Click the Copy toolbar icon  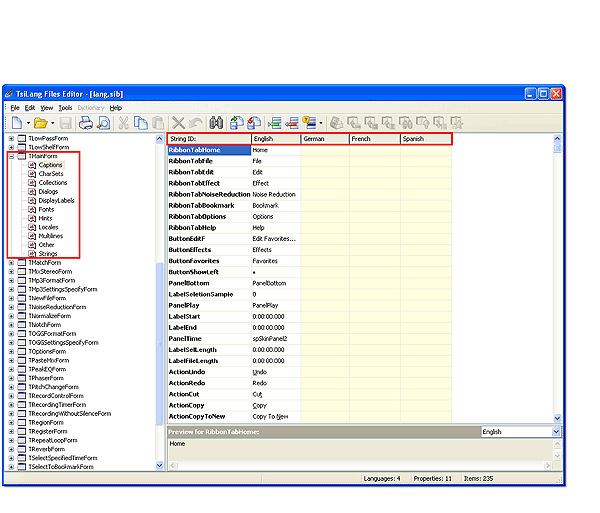[x=142, y=123]
